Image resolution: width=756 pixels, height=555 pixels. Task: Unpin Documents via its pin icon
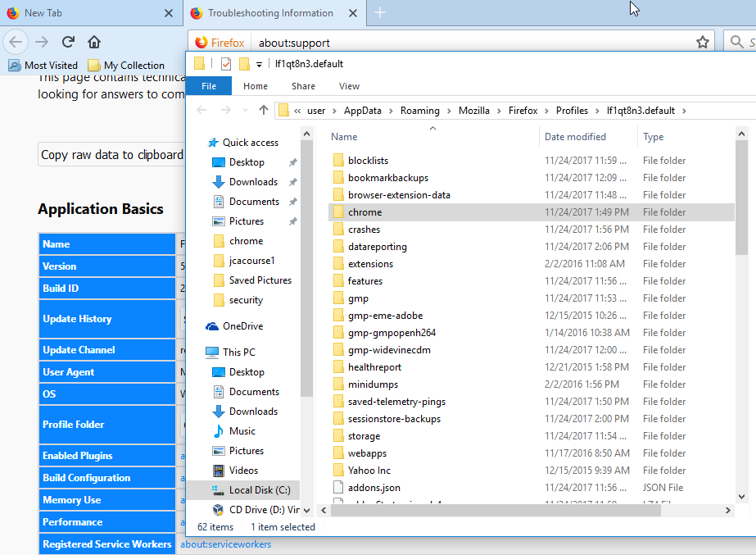(292, 202)
